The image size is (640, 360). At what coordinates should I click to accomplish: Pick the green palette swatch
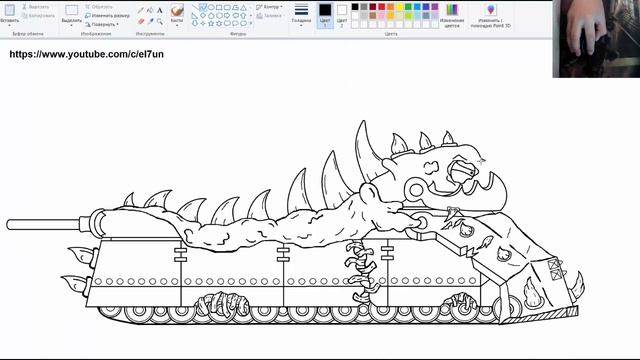[408, 7]
